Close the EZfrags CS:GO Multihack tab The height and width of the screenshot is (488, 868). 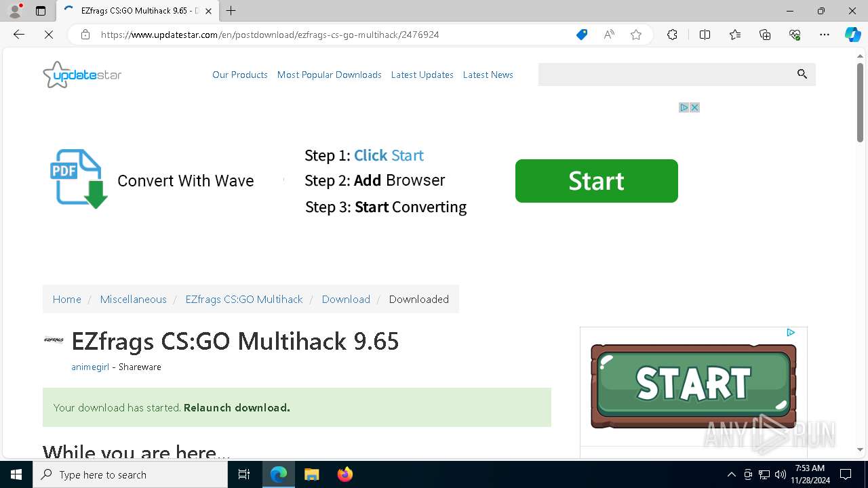tap(209, 11)
